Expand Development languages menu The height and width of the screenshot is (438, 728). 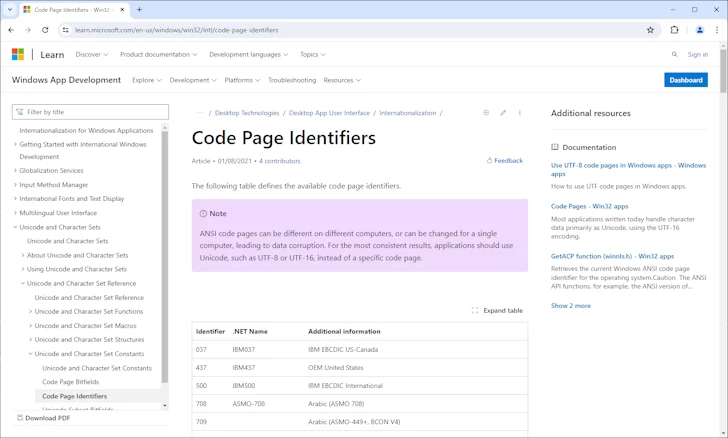(x=248, y=54)
